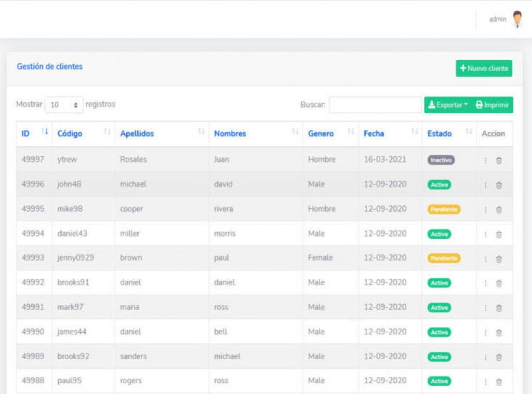Click the Inactivo badge on ytrew row
Screen dimensions: 532x394
pyautogui.click(x=441, y=160)
